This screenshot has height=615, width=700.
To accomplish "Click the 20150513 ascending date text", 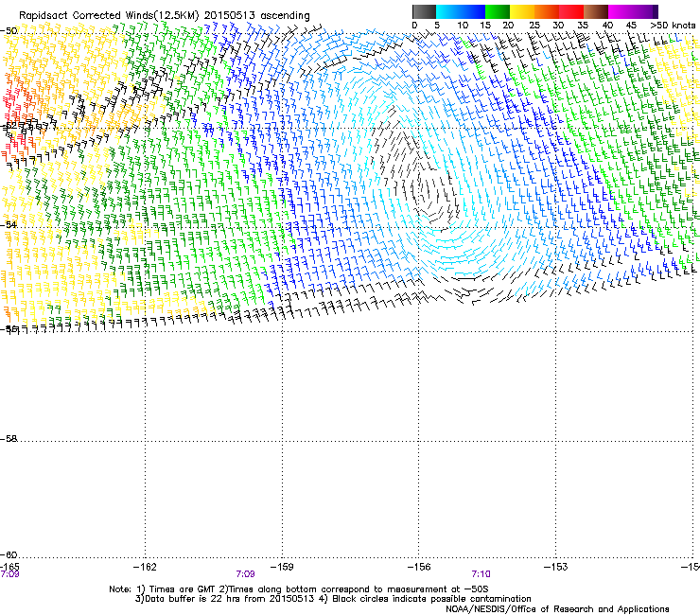I will [x=256, y=15].
